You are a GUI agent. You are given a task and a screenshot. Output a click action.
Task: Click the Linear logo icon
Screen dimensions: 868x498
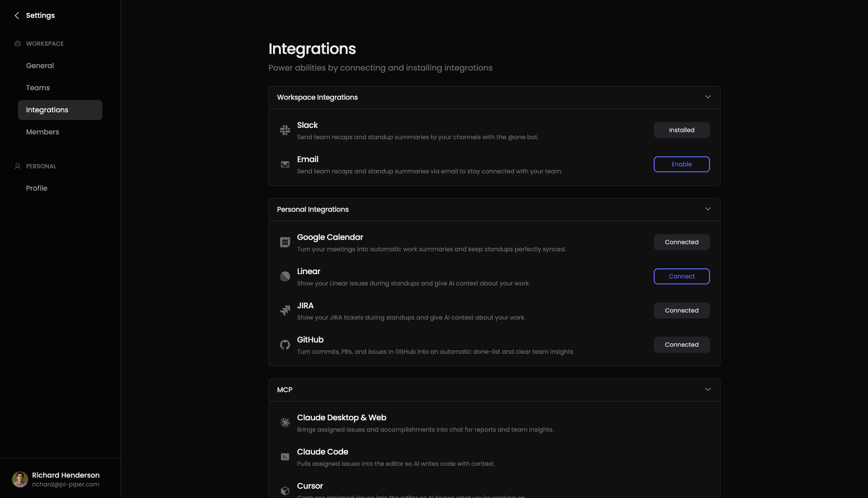pyautogui.click(x=285, y=276)
